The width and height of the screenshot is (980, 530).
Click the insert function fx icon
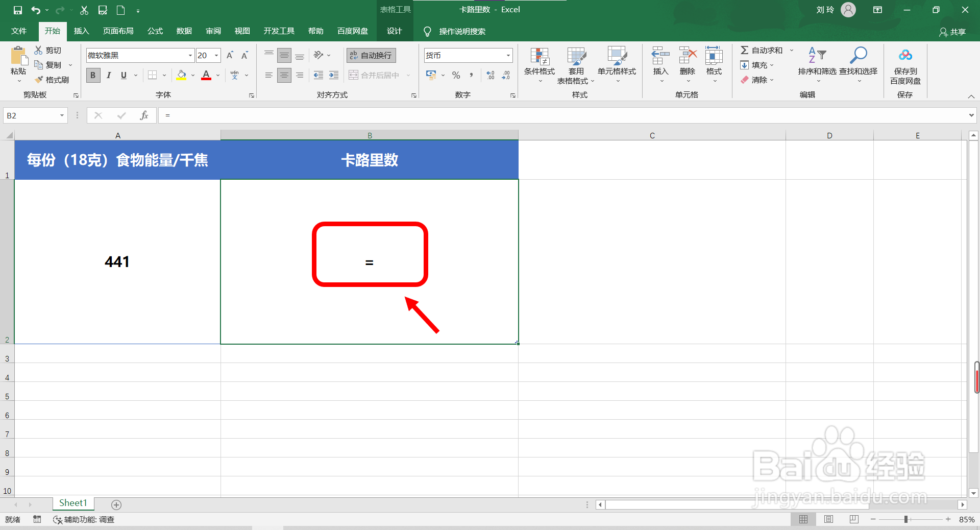click(144, 115)
